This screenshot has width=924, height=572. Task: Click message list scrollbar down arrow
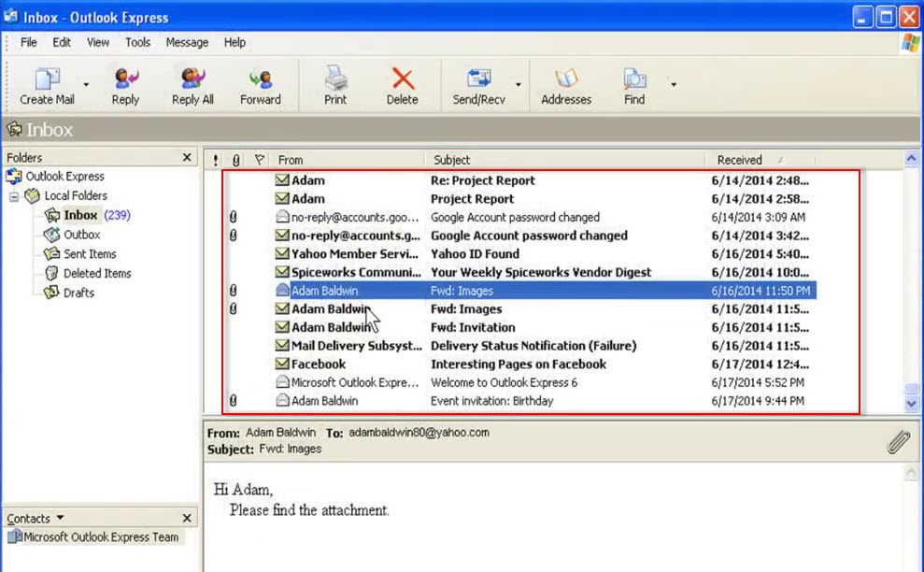(911, 404)
